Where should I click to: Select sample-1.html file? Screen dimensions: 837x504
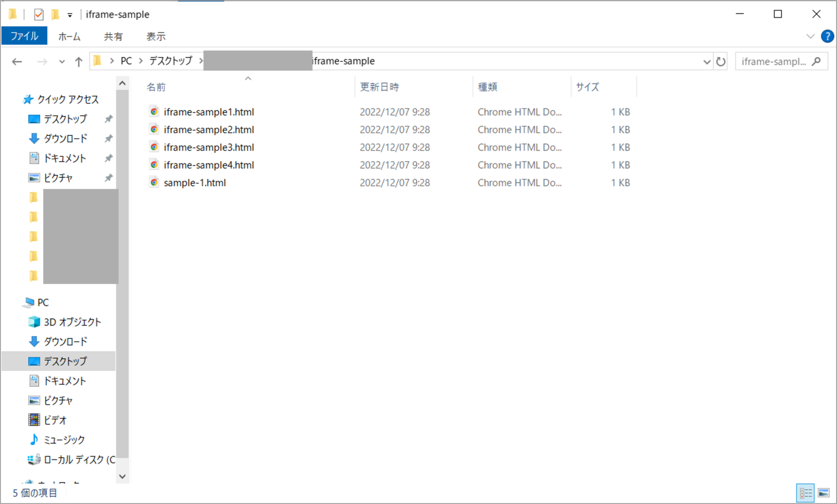pos(194,183)
